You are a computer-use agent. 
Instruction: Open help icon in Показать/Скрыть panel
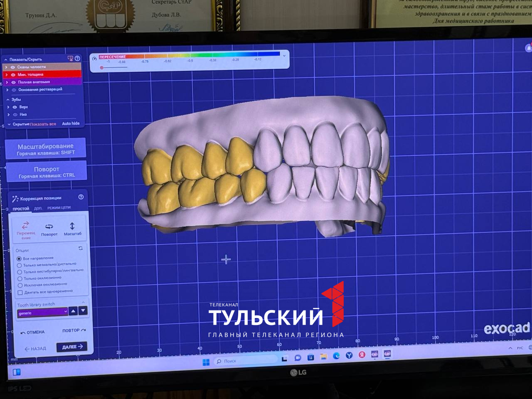(x=77, y=59)
